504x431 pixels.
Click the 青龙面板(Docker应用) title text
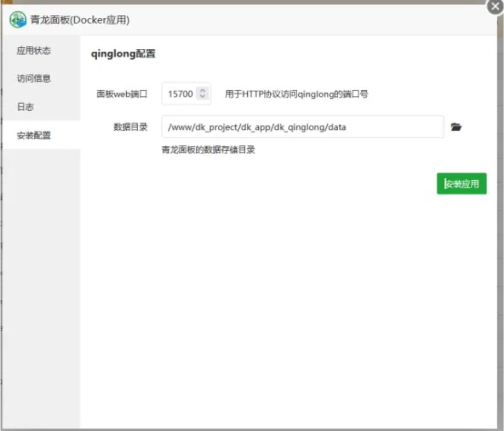click(x=80, y=20)
